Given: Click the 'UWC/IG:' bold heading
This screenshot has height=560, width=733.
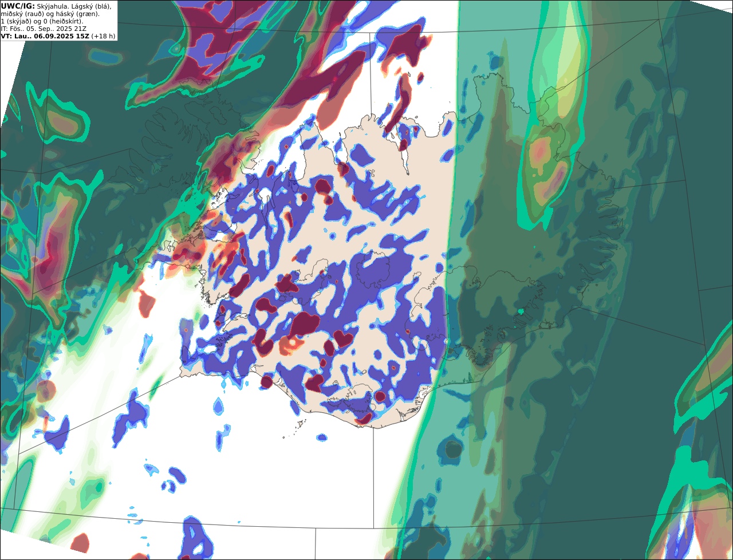Looking at the screenshot, I should coord(18,6).
